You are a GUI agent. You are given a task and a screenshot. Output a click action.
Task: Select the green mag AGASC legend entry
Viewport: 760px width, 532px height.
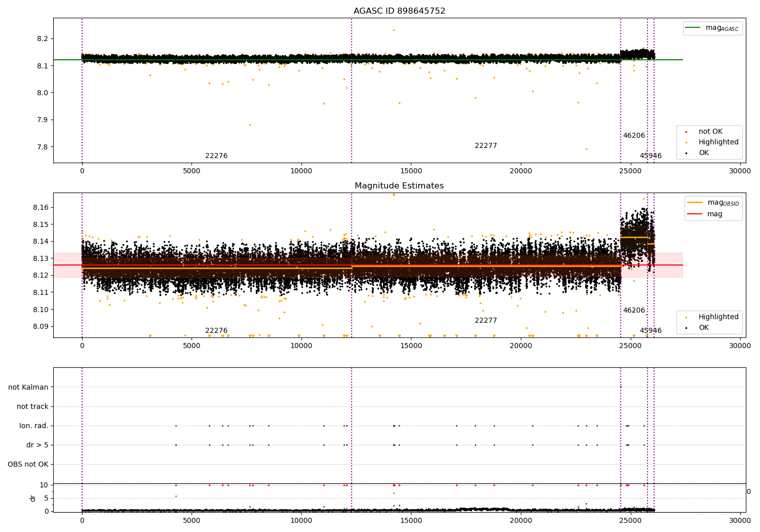point(712,28)
